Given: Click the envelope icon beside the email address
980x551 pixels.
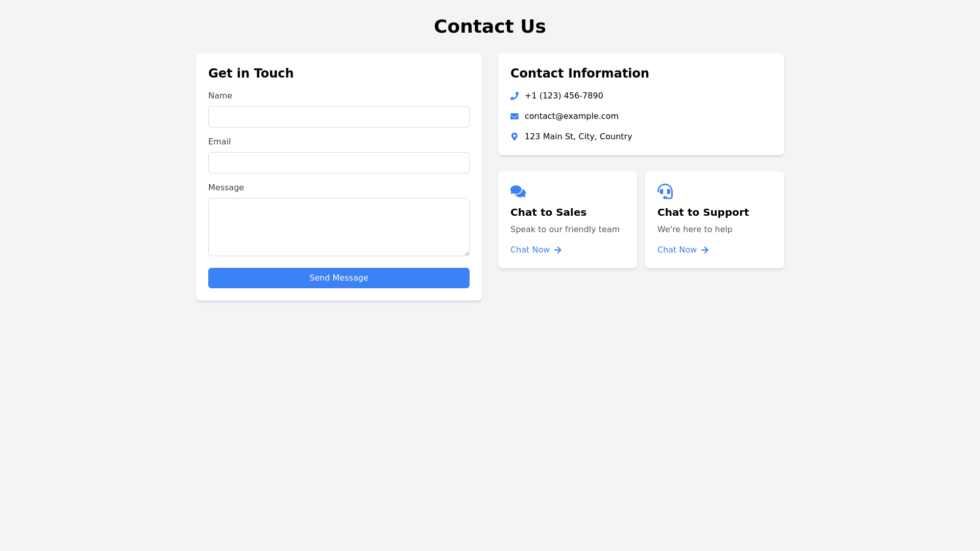Looking at the screenshot, I should point(514,116).
